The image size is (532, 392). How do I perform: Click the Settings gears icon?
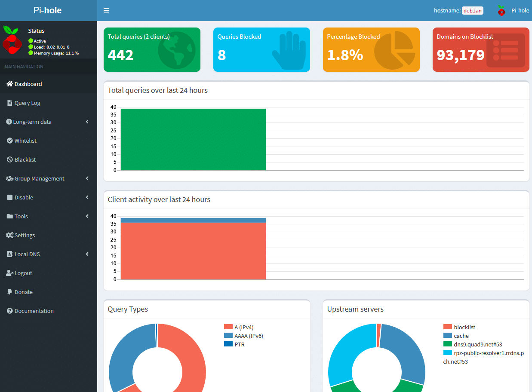[x=10, y=236]
